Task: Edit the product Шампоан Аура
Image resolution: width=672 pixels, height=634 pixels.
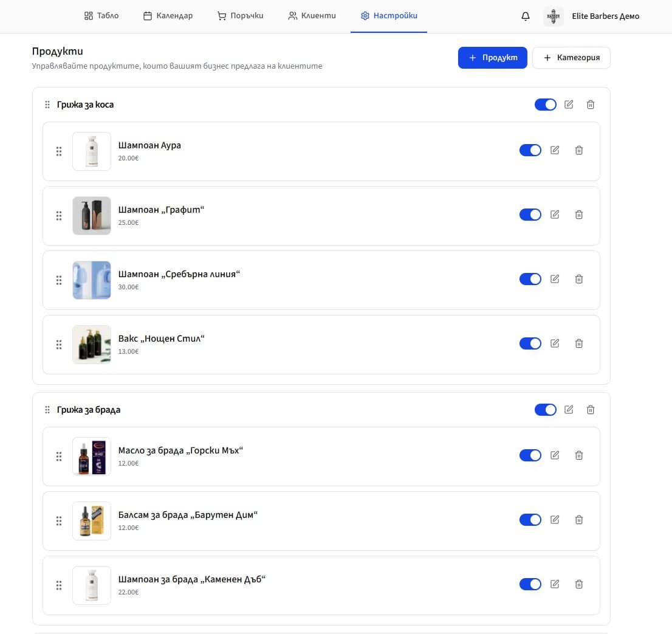Action: 554,150
